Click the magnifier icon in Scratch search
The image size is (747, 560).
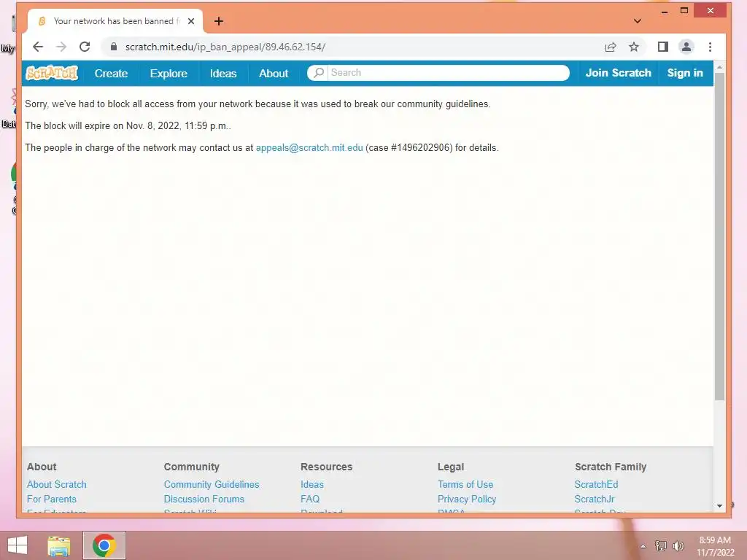319,72
